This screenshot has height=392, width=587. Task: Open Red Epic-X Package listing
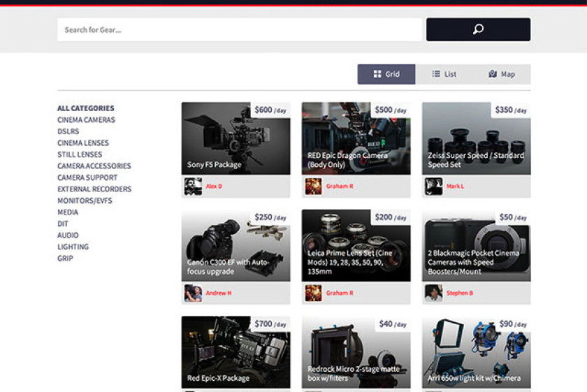236,352
